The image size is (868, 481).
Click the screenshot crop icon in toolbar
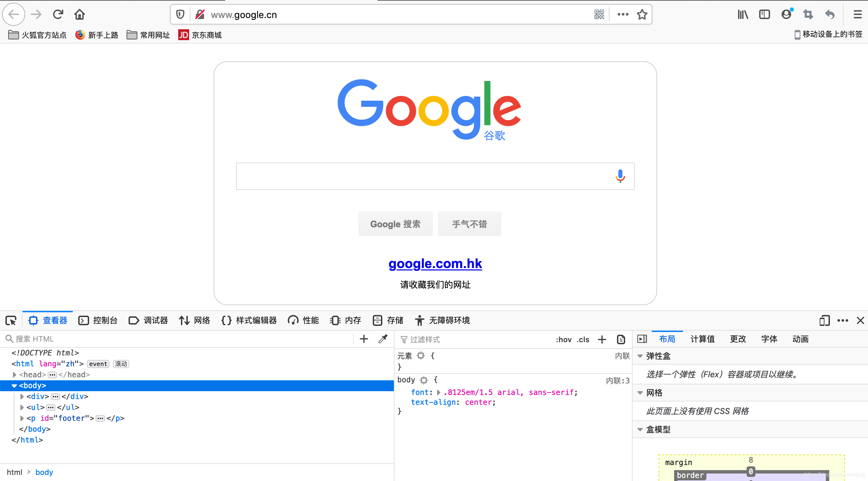pyautogui.click(x=808, y=15)
